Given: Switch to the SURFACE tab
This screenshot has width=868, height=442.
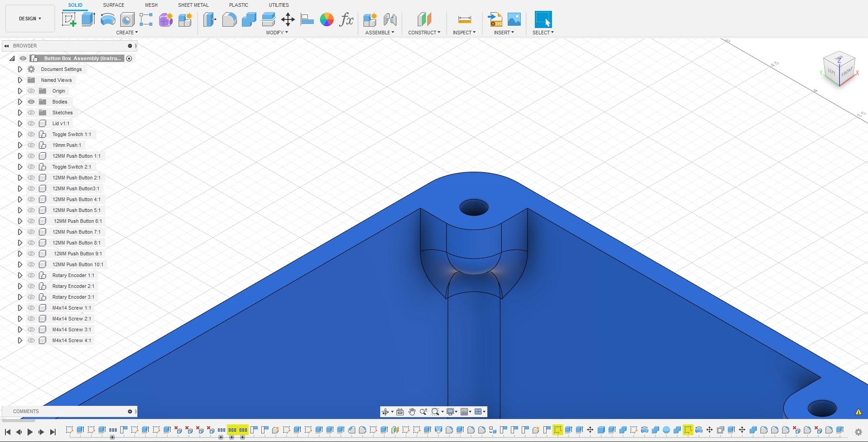Looking at the screenshot, I should (x=113, y=5).
